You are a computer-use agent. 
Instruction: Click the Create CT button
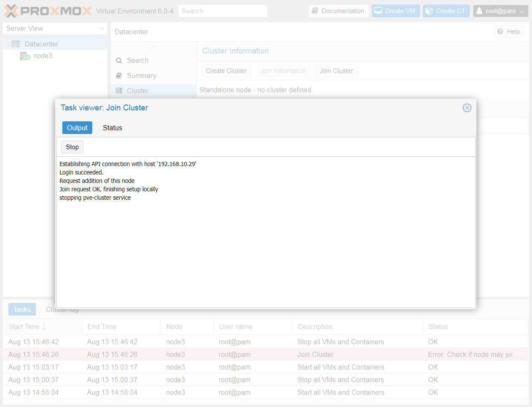pos(446,11)
